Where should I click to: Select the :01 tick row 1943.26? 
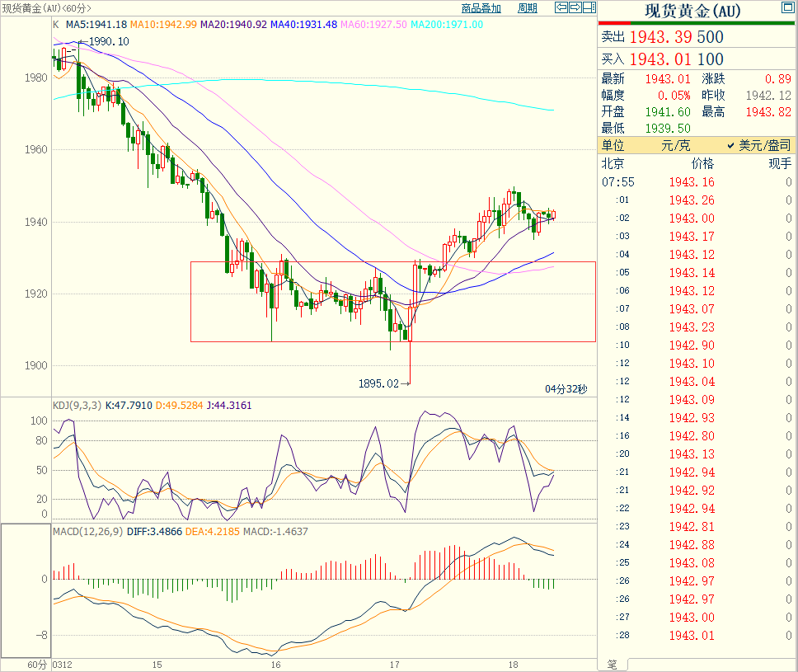coord(697,200)
